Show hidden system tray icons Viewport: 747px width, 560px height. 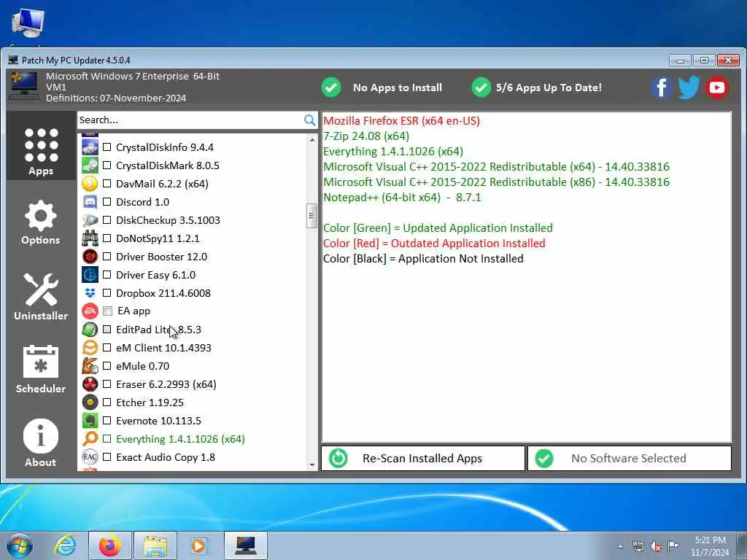[x=620, y=546]
